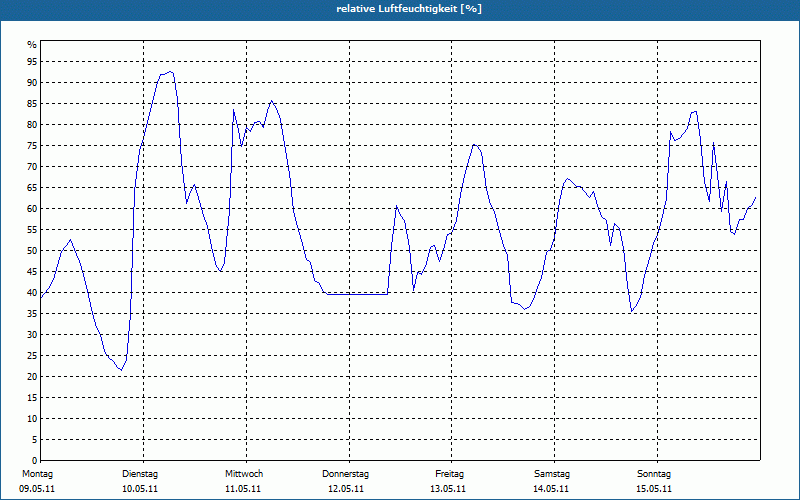Image resolution: width=800 pixels, height=500 pixels.
Task: Click the '75' y-axis label
Action: point(32,145)
